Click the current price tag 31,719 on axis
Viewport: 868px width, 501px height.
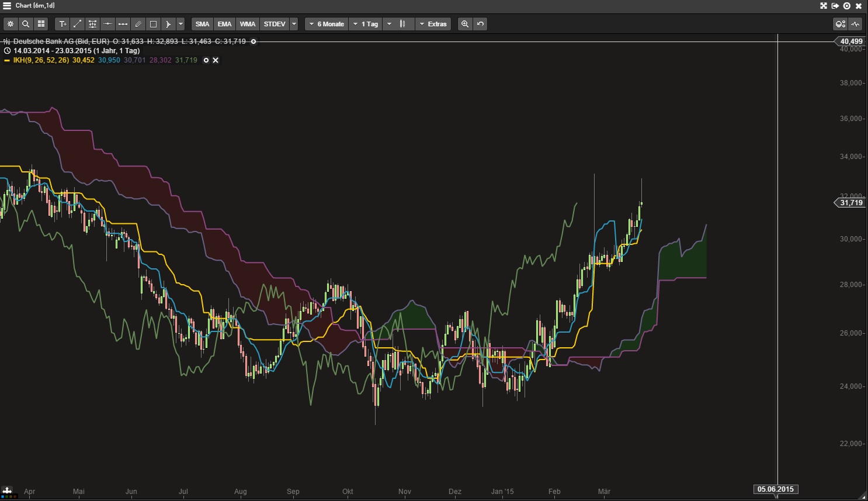click(850, 203)
